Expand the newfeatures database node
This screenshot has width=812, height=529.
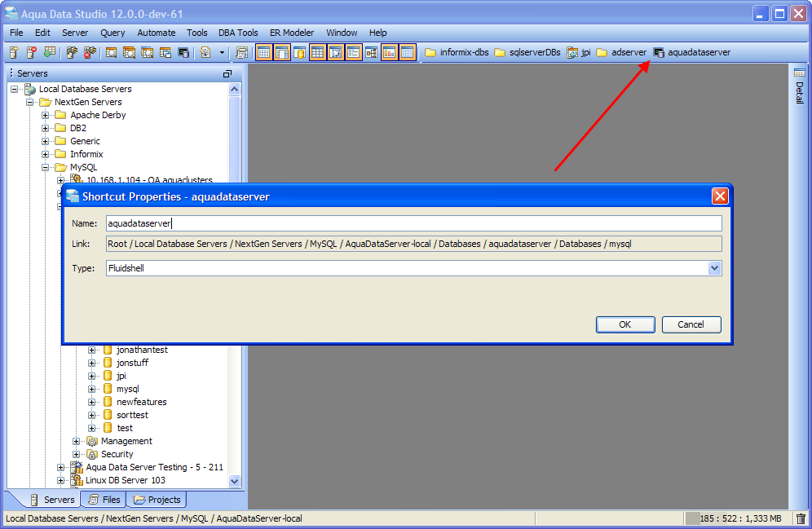pyautogui.click(x=91, y=402)
